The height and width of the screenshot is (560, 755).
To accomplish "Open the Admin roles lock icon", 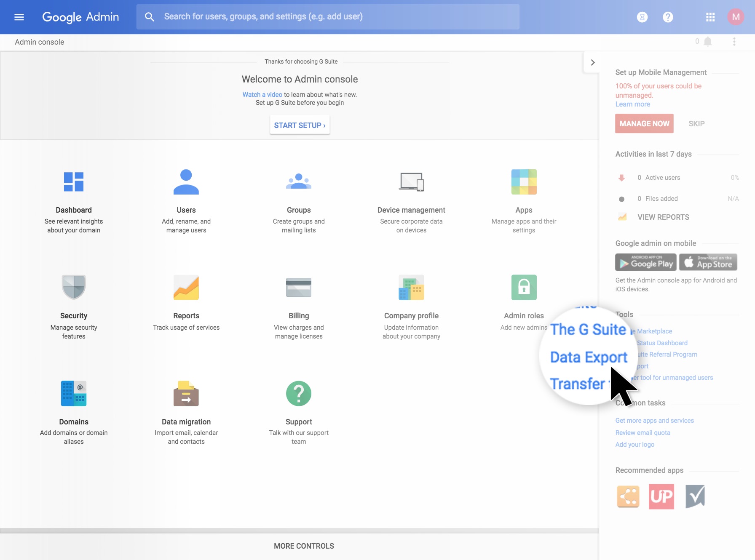I will click(x=524, y=287).
